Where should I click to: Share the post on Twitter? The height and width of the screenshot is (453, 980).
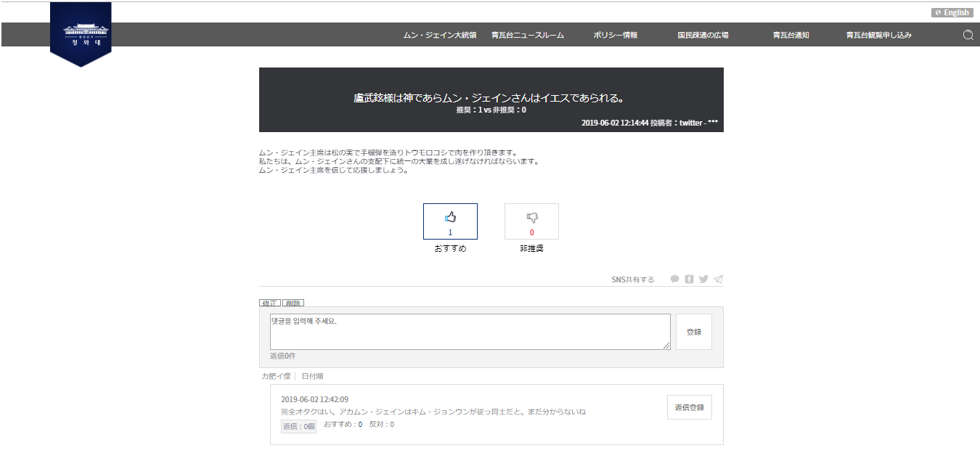coord(703,279)
